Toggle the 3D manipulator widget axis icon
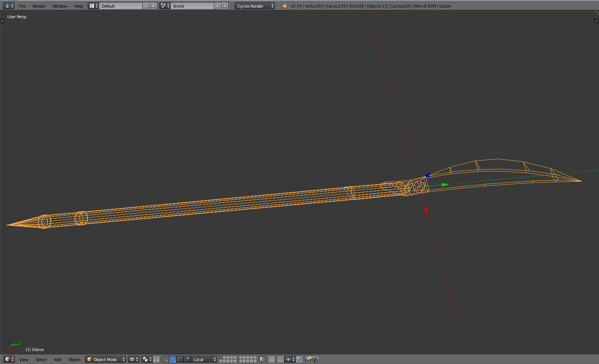This screenshot has height=364, width=599. pos(166,359)
